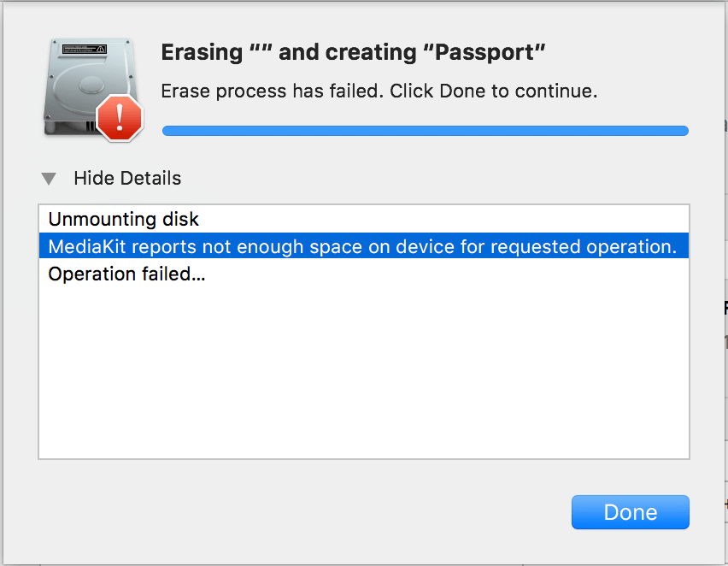Click the Erasing and creating Passport title
Viewport: 728px width, 566px height.
(353, 52)
